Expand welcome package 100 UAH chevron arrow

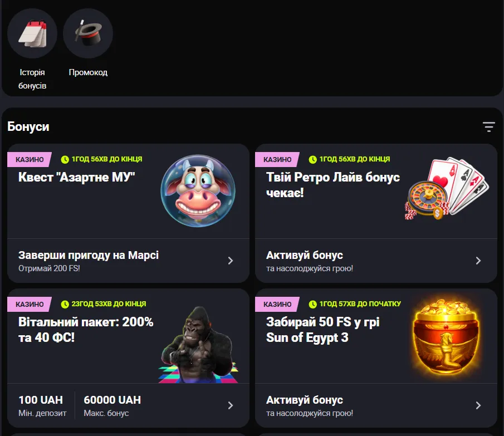coord(231,405)
